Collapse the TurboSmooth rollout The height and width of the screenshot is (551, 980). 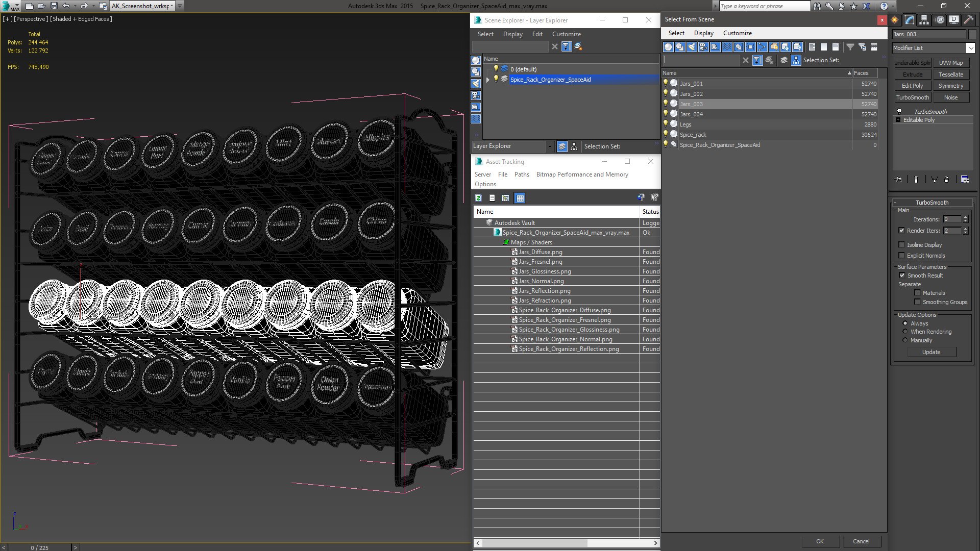895,203
